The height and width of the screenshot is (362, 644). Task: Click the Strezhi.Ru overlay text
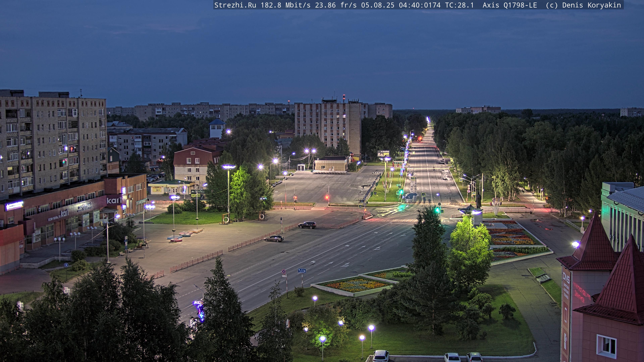point(235,5)
